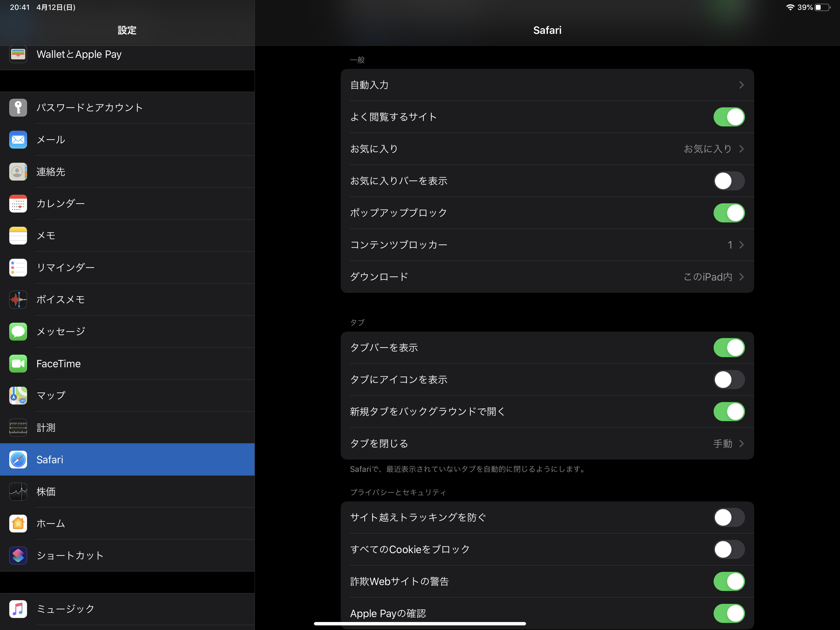The width and height of the screenshot is (840, 630).
Task: Tap the FaceTime camera icon
Action: pyautogui.click(x=18, y=364)
